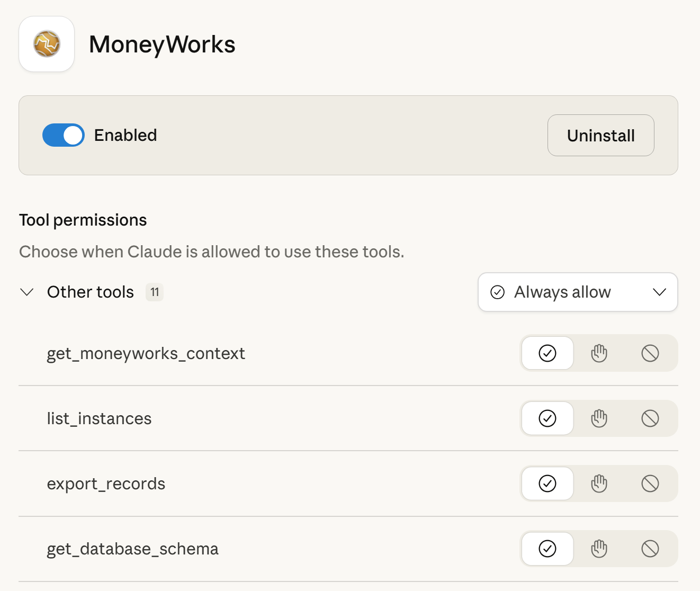
Task: Set get_moneyworks_context to needs approval hand icon
Action: tap(599, 353)
